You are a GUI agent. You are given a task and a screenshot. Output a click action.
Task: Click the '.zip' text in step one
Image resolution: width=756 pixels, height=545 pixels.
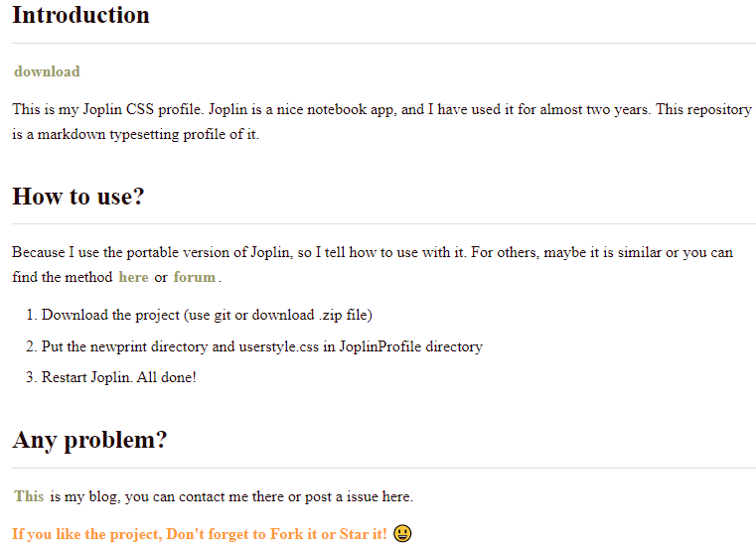click(x=331, y=316)
